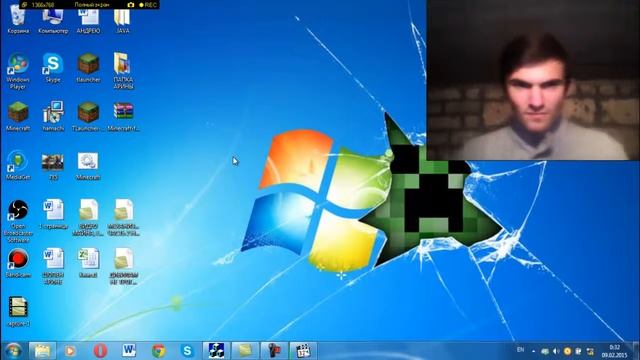Screen dimensions: 640x360
Task: Select the film-strip video file icon
Action: pos(18,312)
